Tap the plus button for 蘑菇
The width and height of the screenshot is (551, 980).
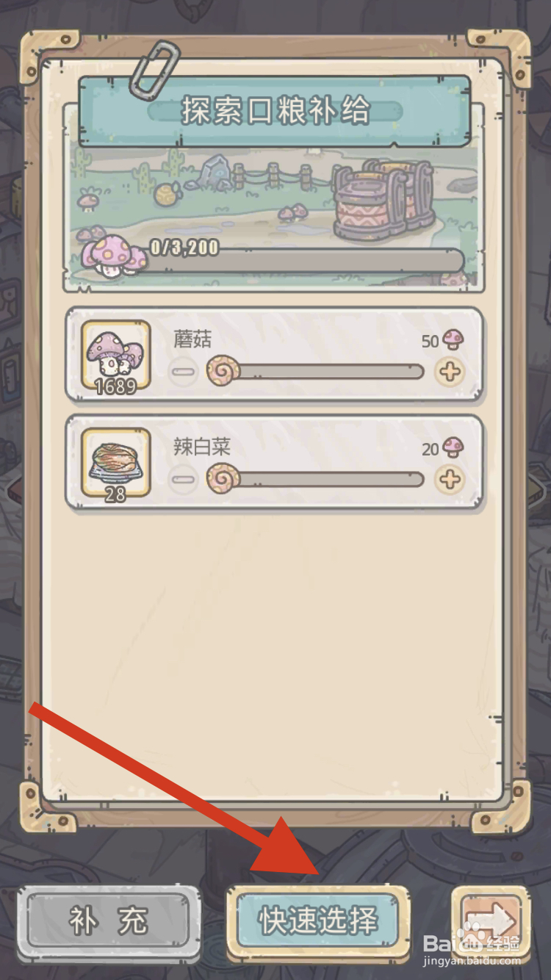click(450, 372)
